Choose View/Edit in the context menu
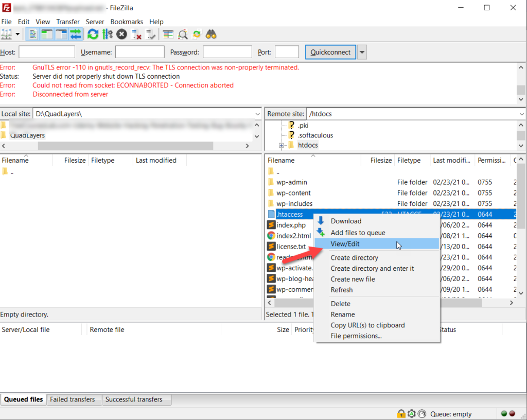Viewport: 527px width, 420px height. coord(377,244)
